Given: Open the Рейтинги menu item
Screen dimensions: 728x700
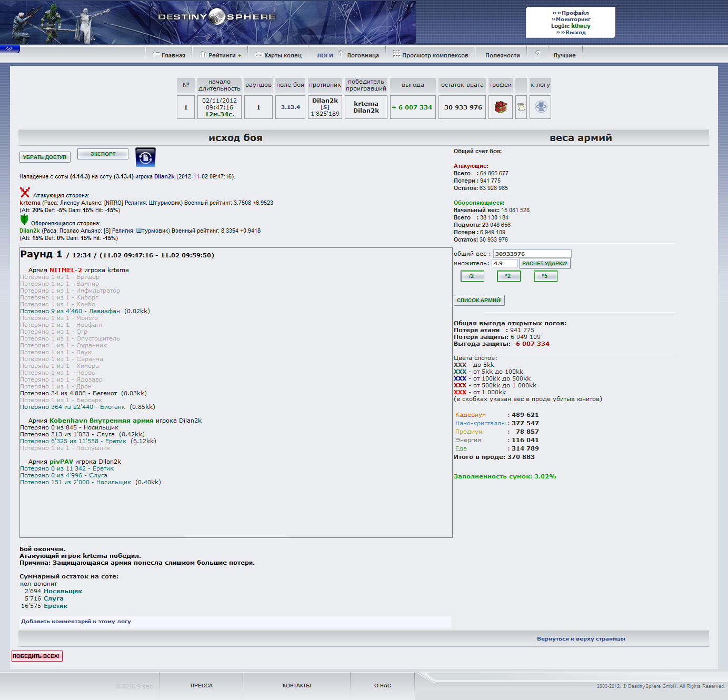Looking at the screenshot, I should tap(222, 55).
